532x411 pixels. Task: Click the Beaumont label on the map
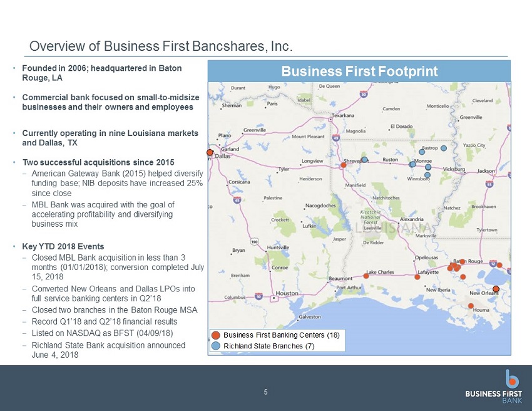(x=340, y=279)
